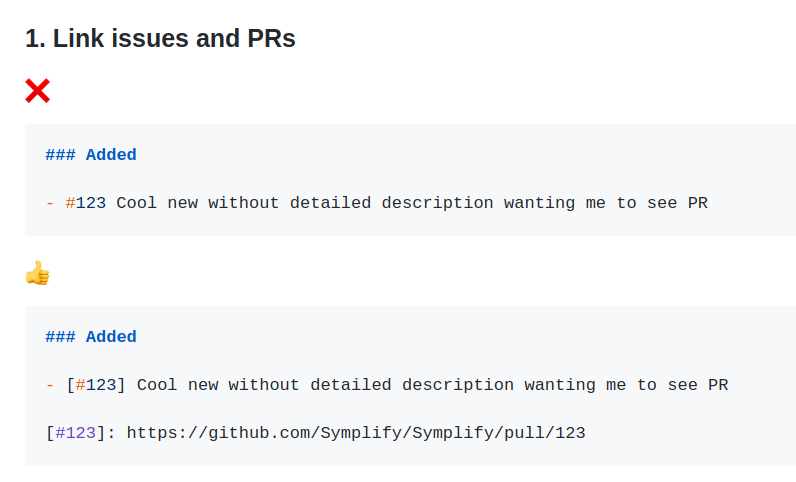
Task: Click the '#123' text without brackets
Action: coord(86,203)
